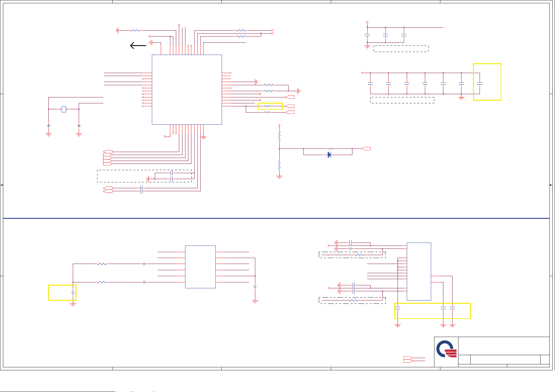555x392 pixels.
Task: Click the upper resistor left of the eight-pin IC
Action: coord(102,264)
